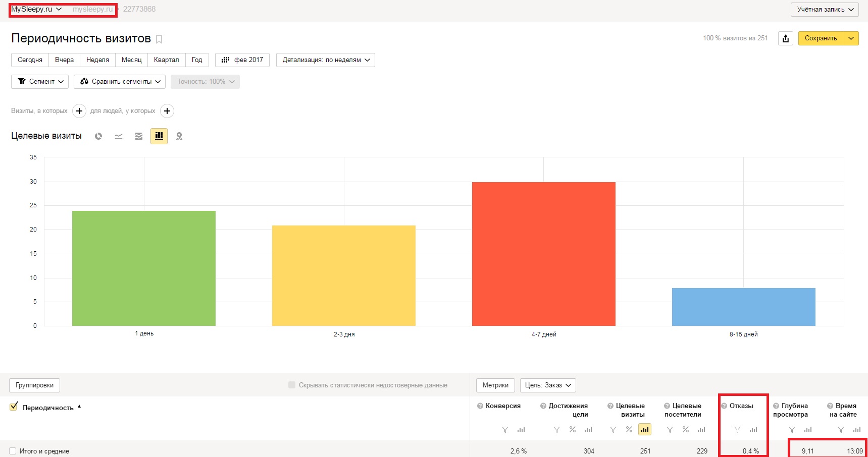This screenshot has height=457, width=868.
Task: Click the green 1 день bar
Action: (x=144, y=268)
